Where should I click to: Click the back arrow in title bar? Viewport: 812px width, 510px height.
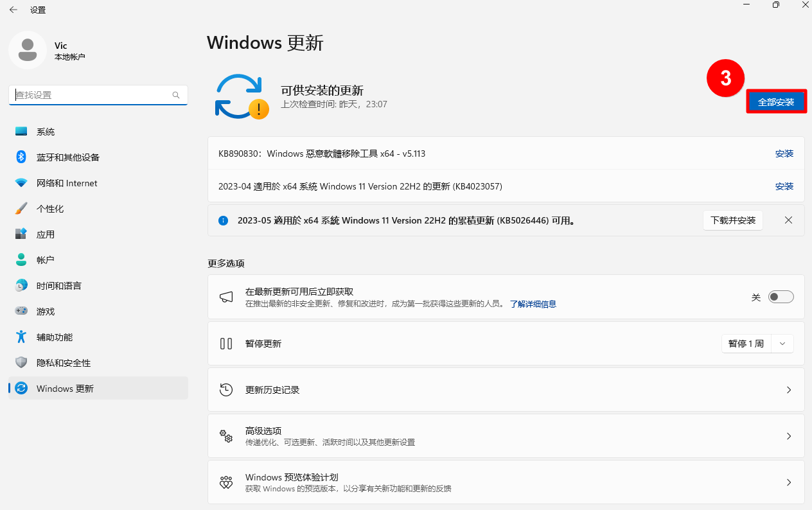point(13,10)
